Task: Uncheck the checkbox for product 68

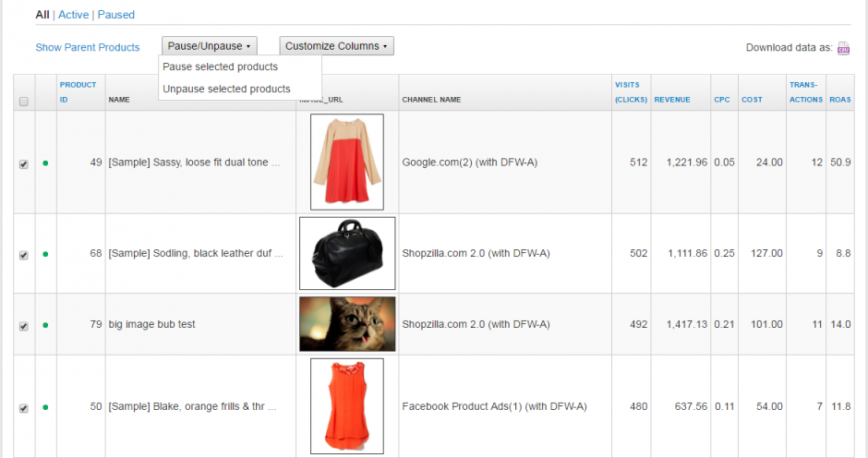Action: tap(24, 255)
